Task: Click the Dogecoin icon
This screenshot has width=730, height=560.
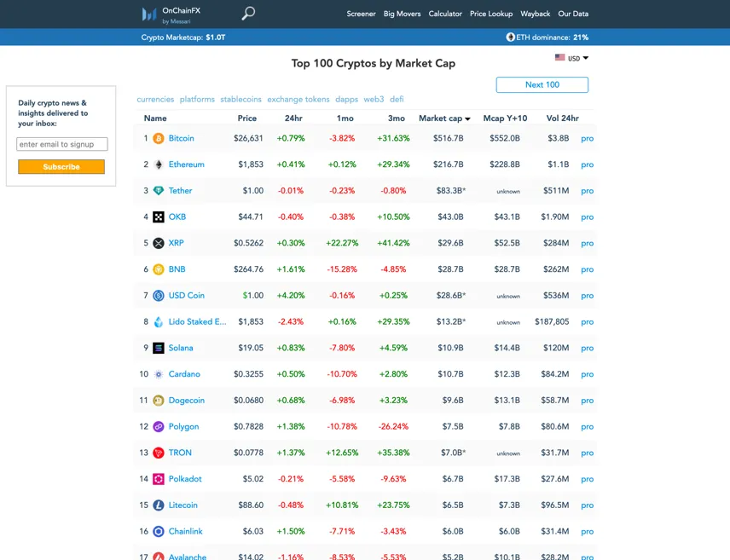Action: [x=159, y=401]
